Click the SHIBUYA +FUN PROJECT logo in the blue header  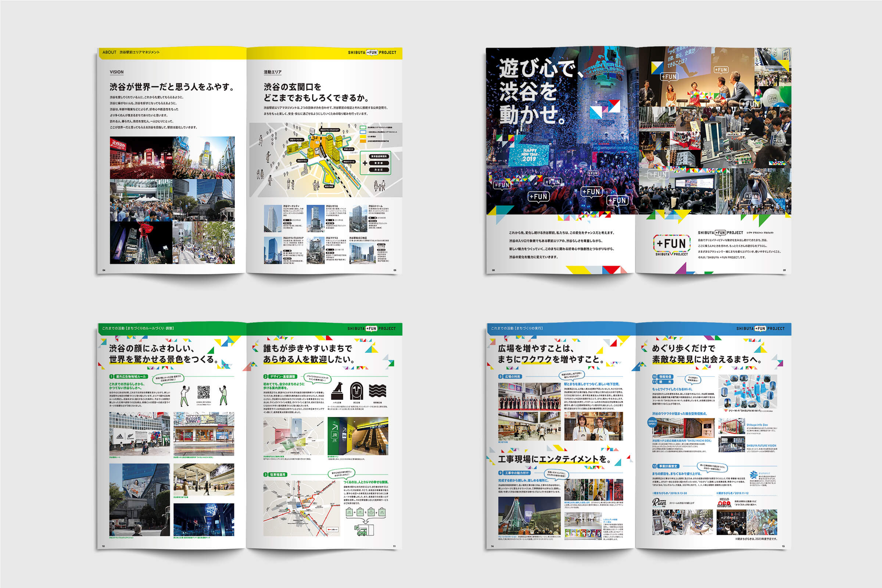click(x=760, y=329)
